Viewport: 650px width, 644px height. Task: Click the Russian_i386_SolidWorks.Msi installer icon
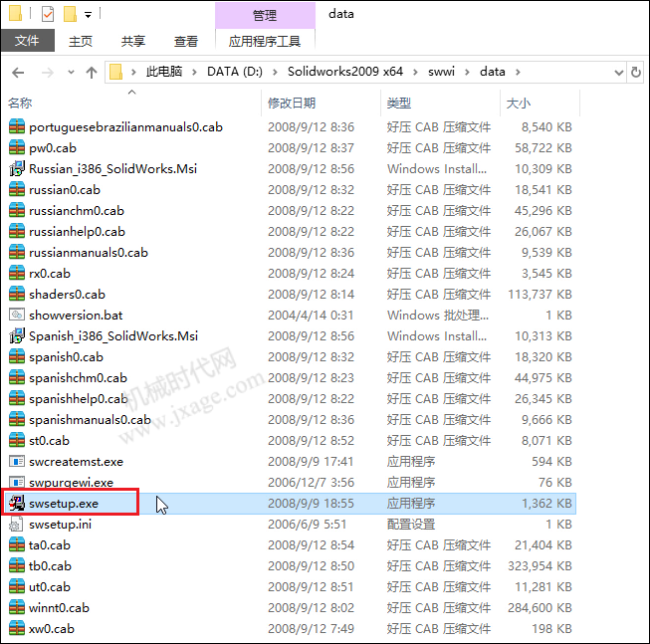[17, 168]
